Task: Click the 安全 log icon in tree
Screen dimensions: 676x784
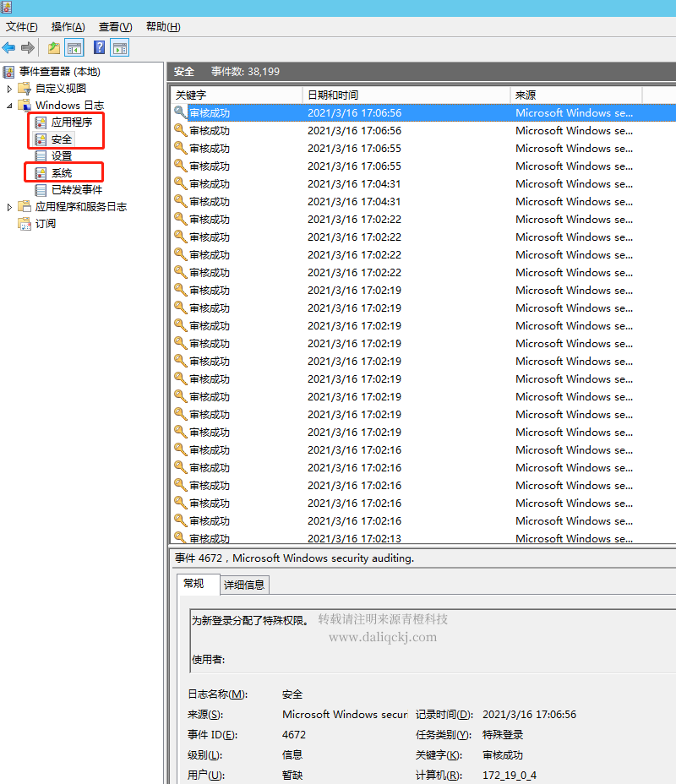Action: [x=41, y=139]
